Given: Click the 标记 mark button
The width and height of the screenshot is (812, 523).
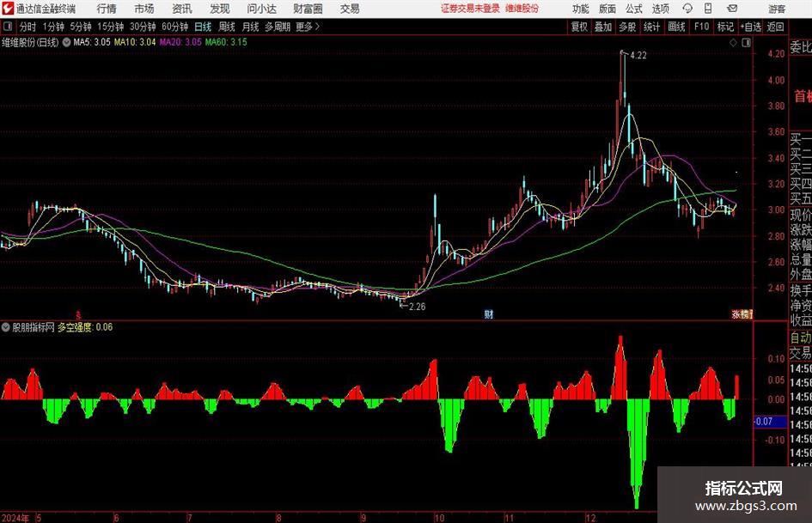Looking at the screenshot, I should [725, 27].
